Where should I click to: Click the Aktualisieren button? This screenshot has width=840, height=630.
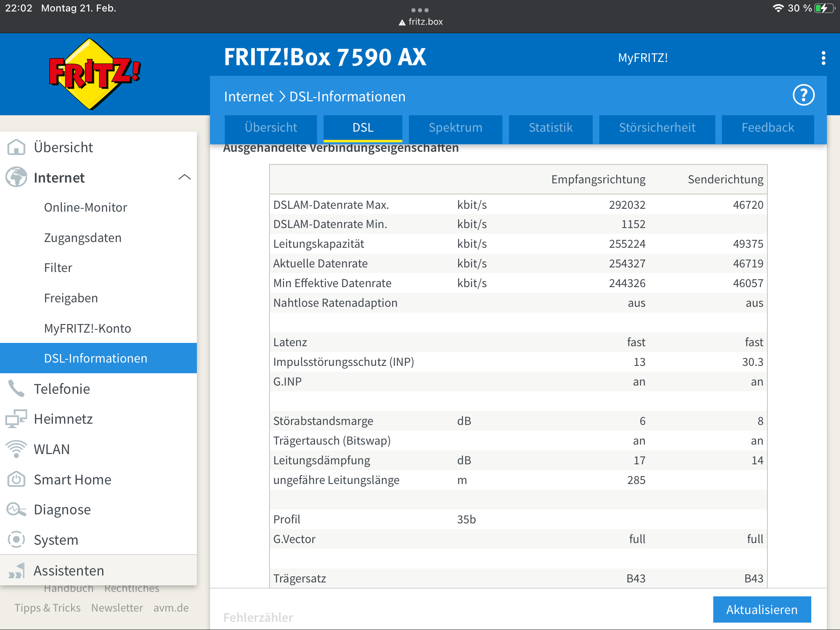click(762, 609)
